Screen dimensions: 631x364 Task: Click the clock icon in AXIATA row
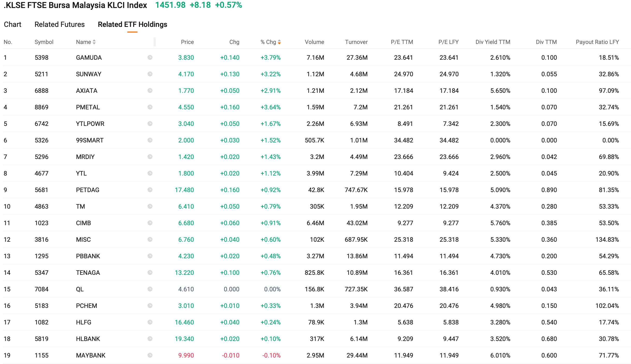coord(150,90)
